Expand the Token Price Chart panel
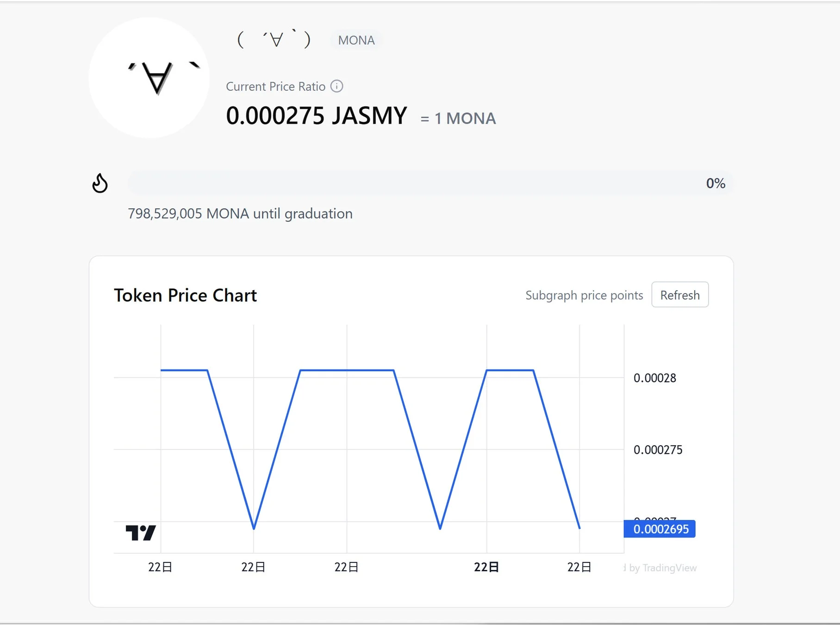The width and height of the screenshot is (840, 625). [186, 295]
